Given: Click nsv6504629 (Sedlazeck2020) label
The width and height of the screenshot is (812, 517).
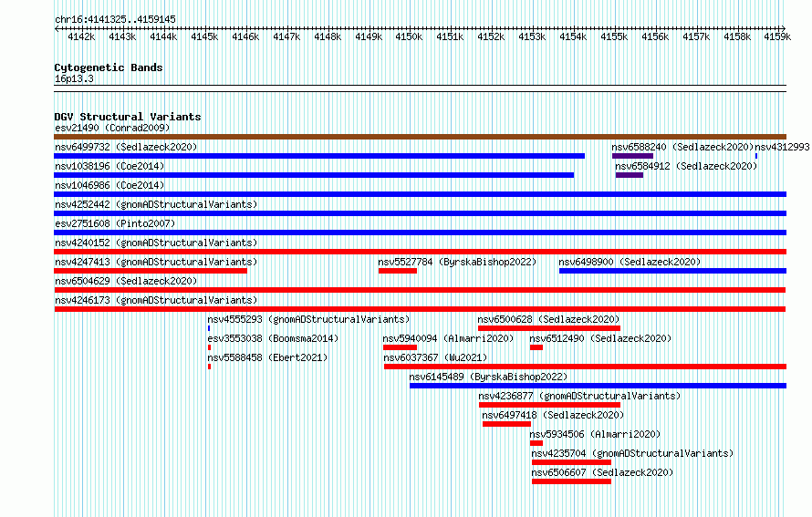Looking at the screenshot, I should (x=126, y=281).
